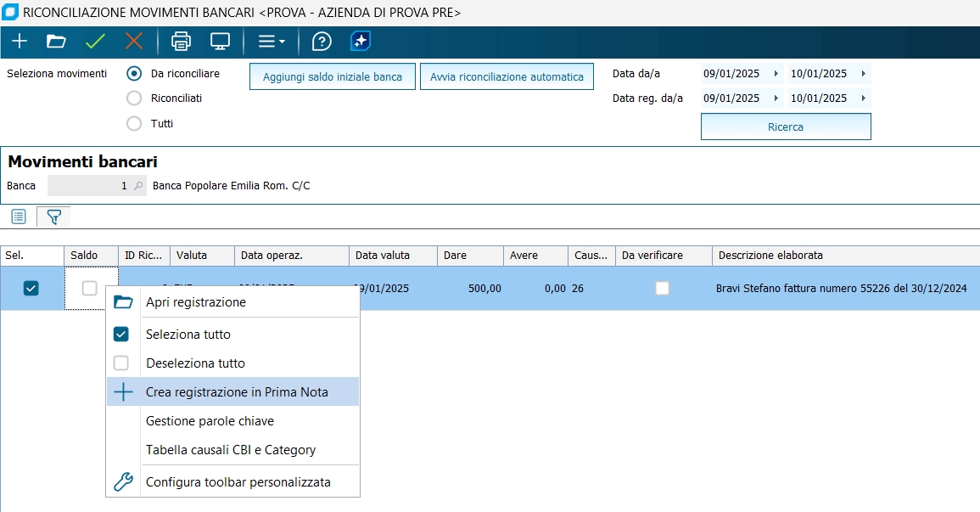Image resolution: width=980 pixels, height=512 pixels.
Task: Expand the Data reg. end date arrow
Action: [x=863, y=98]
